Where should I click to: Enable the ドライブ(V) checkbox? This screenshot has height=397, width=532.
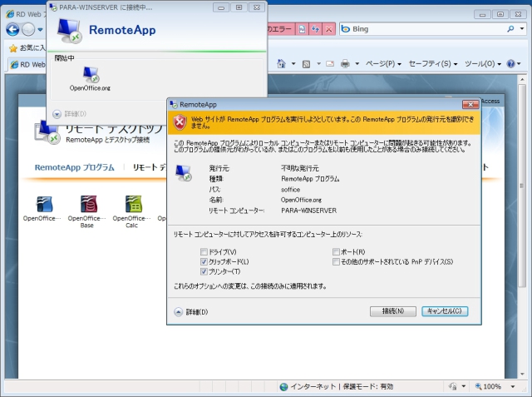click(204, 252)
